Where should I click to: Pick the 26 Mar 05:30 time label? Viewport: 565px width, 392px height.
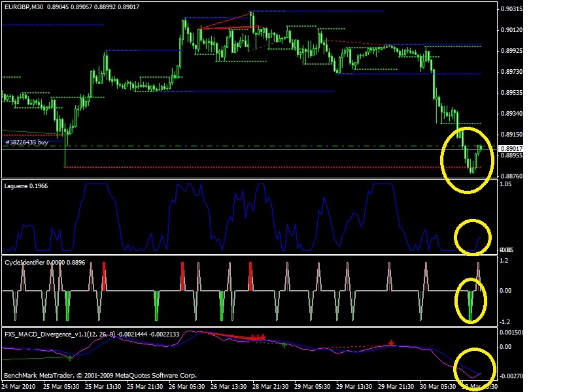pos(186,386)
